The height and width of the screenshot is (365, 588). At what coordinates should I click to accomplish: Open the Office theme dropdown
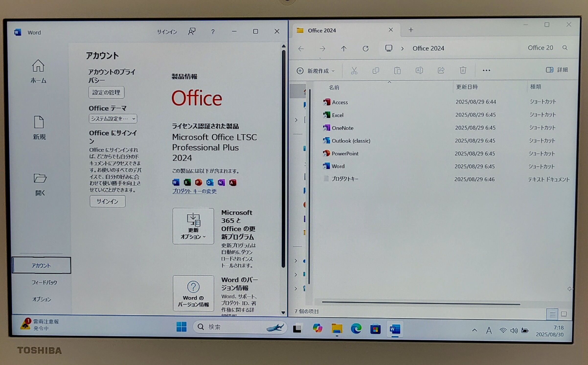pyautogui.click(x=113, y=119)
